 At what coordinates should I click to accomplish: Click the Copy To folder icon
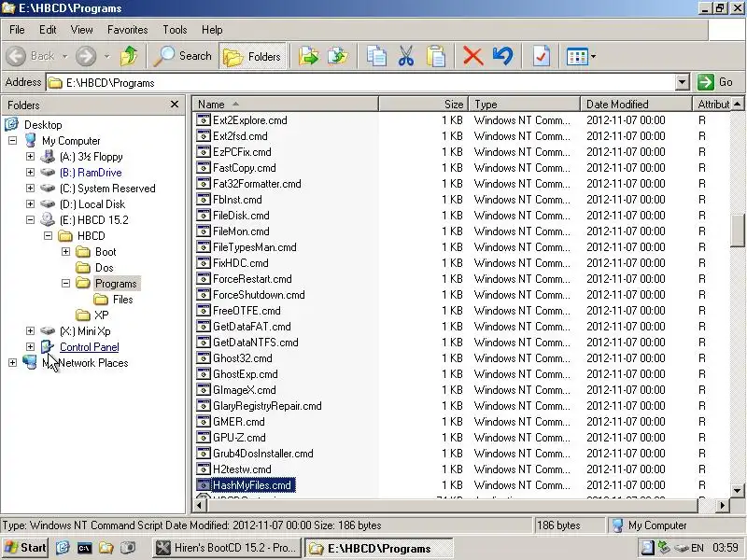coord(338,56)
